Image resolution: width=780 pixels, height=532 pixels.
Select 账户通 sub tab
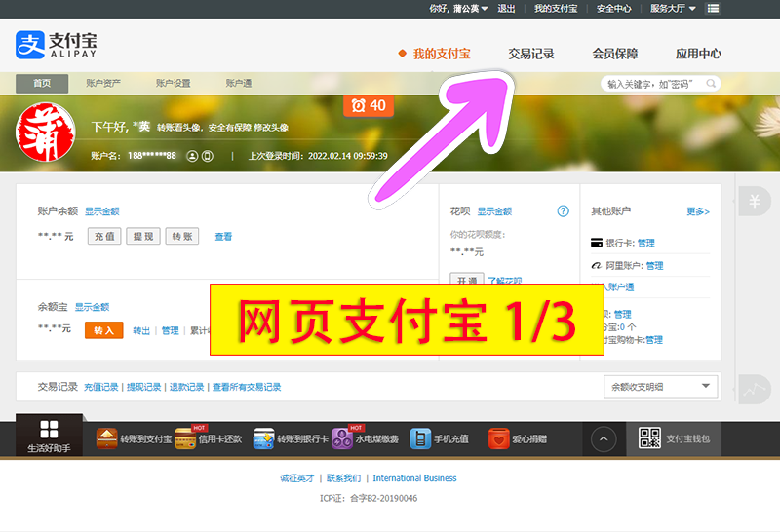pyautogui.click(x=239, y=84)
